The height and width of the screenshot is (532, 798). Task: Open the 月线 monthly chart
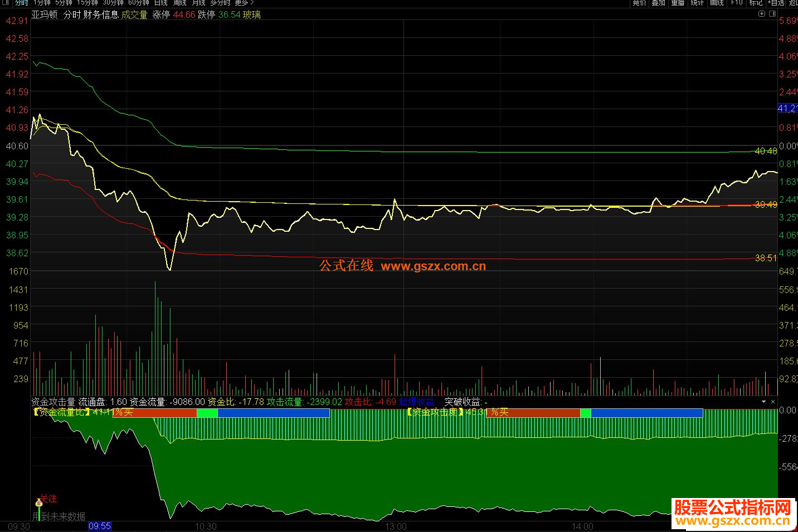pos(199,3)
